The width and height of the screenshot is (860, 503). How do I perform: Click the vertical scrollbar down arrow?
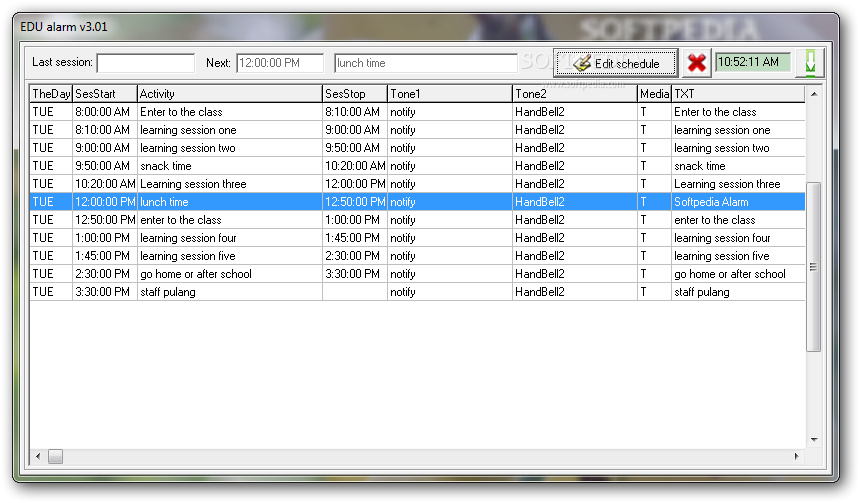[814, 439]
